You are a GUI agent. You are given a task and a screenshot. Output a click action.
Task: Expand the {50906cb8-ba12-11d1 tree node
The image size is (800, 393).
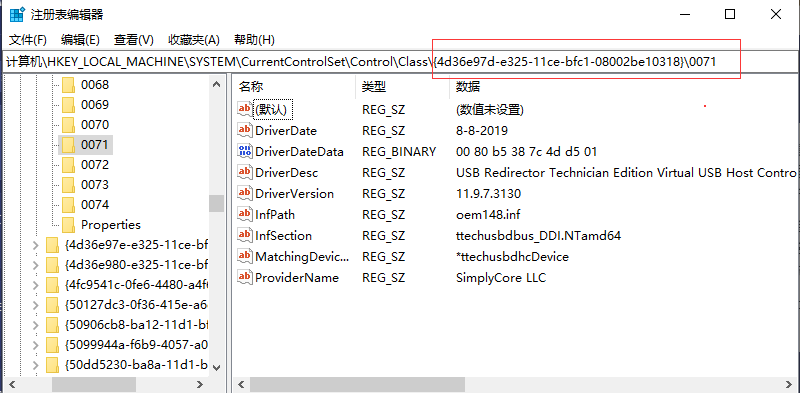tap(35, 325)
